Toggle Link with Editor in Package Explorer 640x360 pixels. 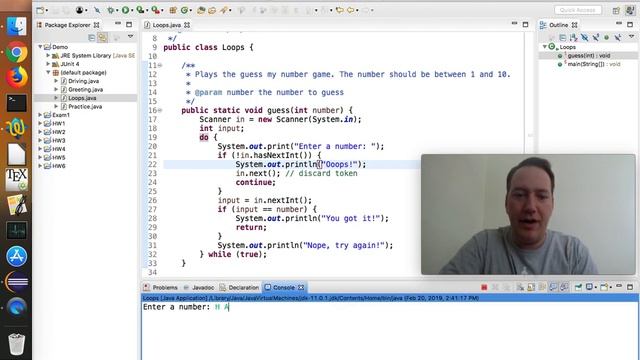[103, 38]
